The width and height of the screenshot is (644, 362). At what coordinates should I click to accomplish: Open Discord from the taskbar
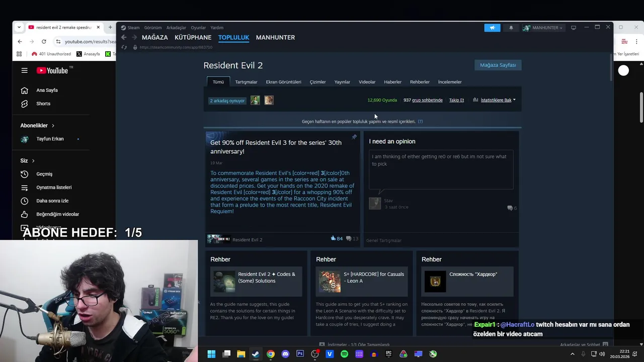tap(285, 354)
